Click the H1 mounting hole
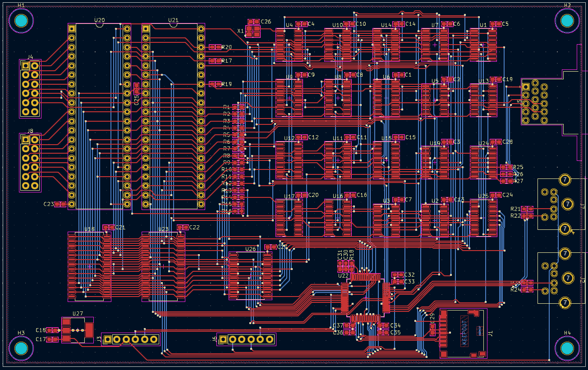This screenshot has height=370, width=588. coord(21,21)
